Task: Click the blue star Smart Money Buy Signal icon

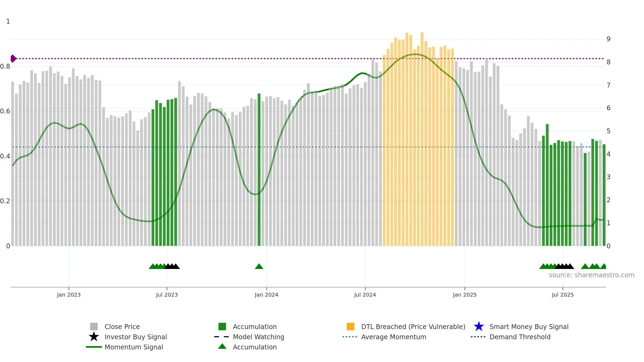Action: click(479, 326)
